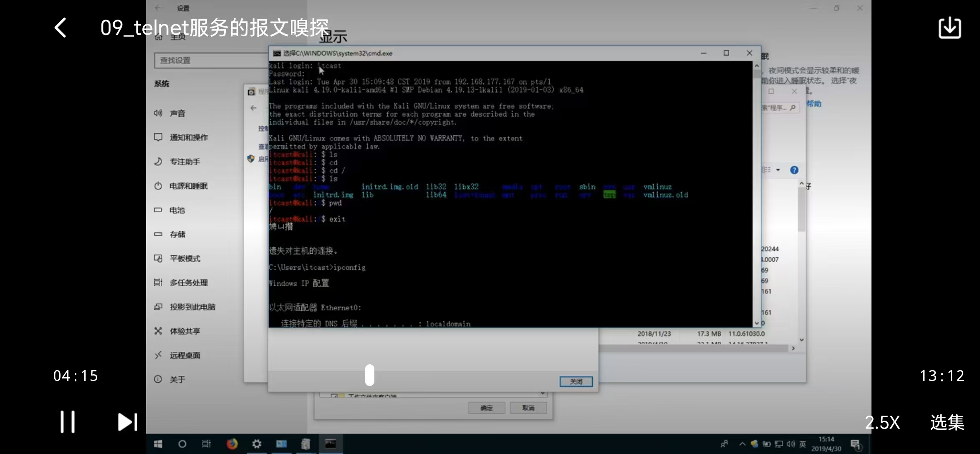Viewport: 980px width, 454px height.
Task: Select 电源和睡眠 in Settings sidebar
Action: [x=189, y=186]
